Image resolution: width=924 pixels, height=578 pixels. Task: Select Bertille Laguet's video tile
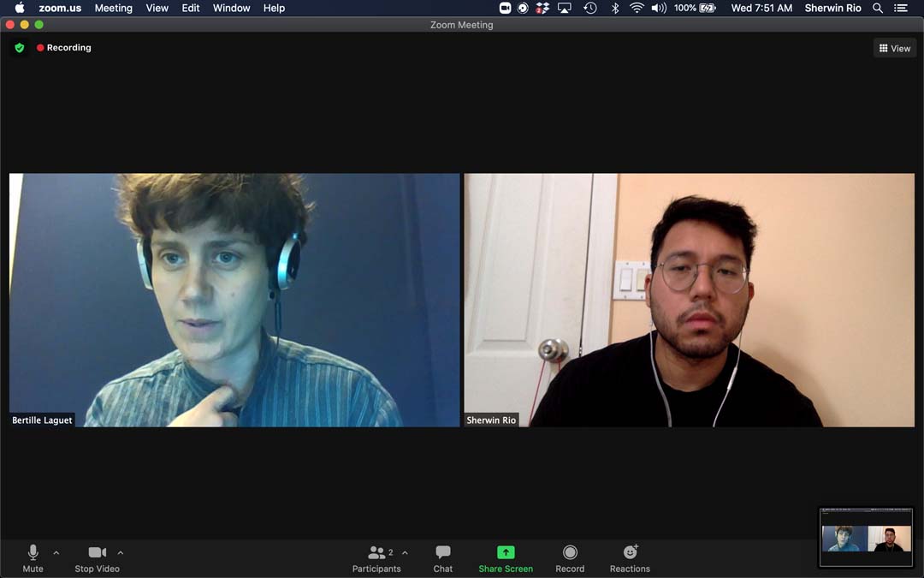[234, 300]
